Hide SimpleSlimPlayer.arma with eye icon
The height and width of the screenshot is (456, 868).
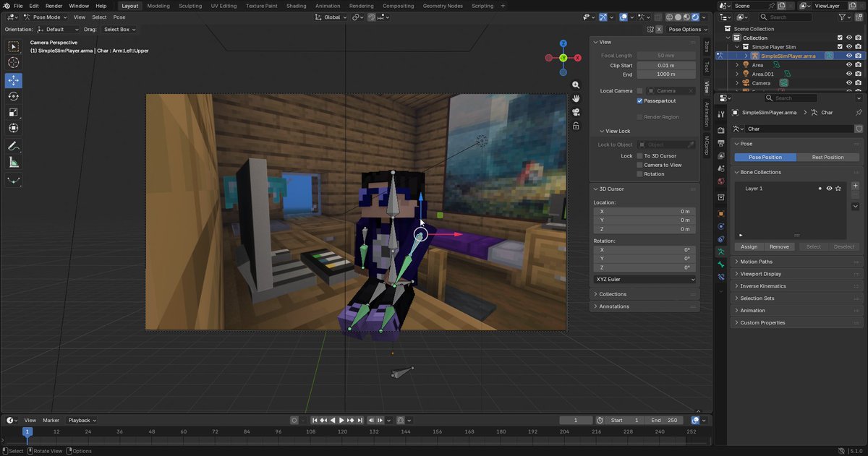(x=849, y=56)
